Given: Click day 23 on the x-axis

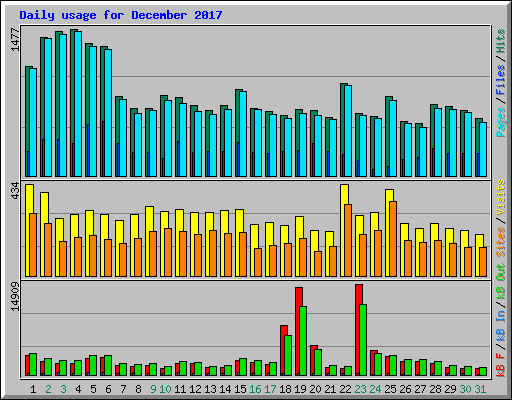Looking at the screenshot, I should 360,389.
